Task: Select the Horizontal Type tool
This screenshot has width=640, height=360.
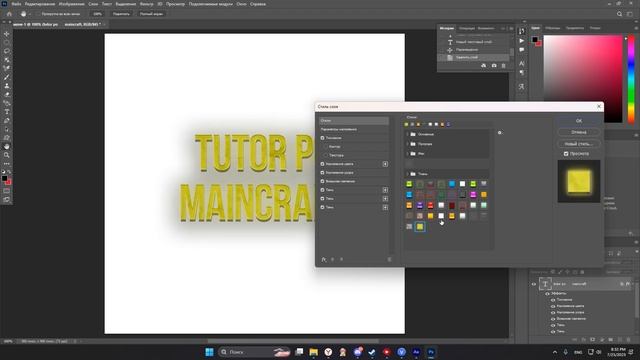Action: coord(7,112)
